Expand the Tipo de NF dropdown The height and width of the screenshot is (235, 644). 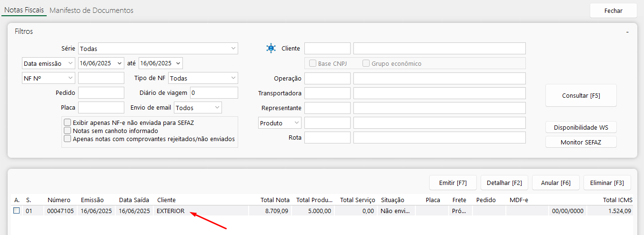coord(203,78)
